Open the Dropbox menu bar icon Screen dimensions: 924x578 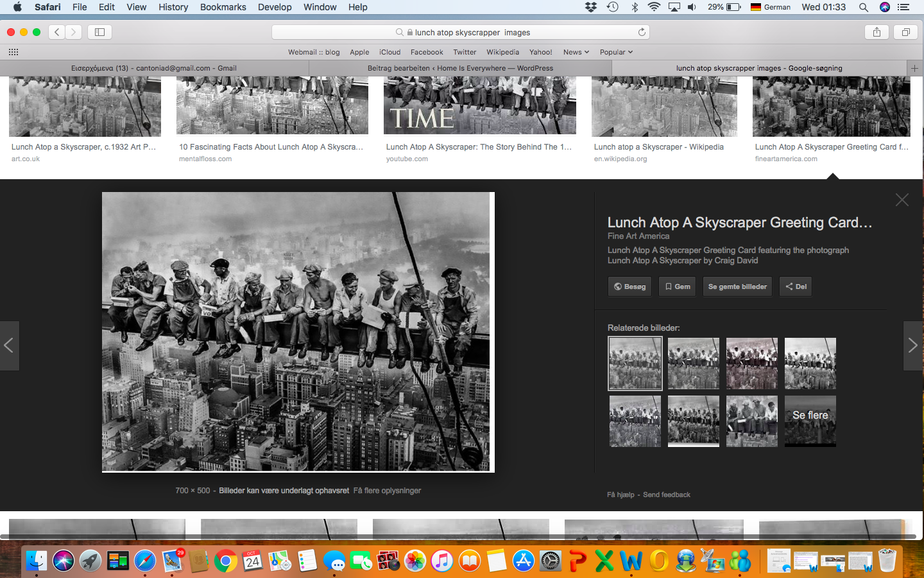coord(591,7)
